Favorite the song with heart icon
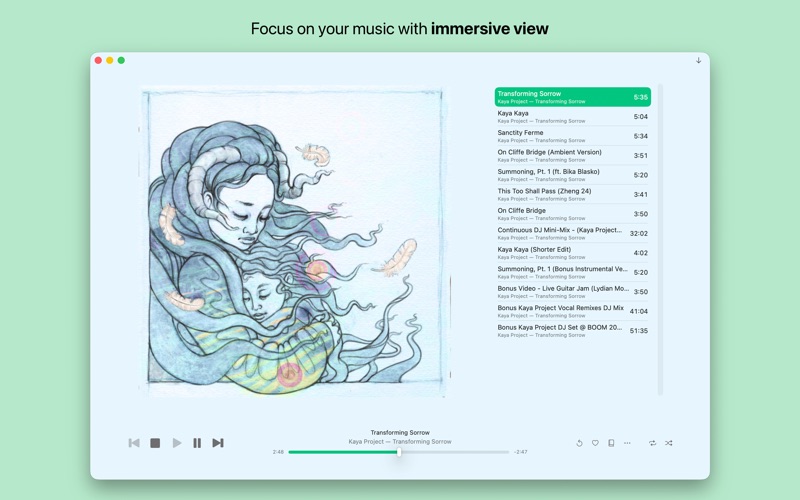Viewport: 800px width, 500px height. coord(595,443)
